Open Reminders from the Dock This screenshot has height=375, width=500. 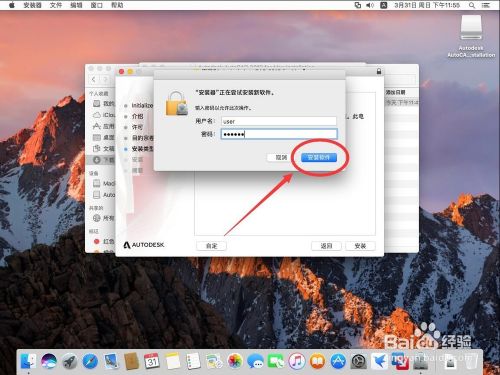(193, 361)
